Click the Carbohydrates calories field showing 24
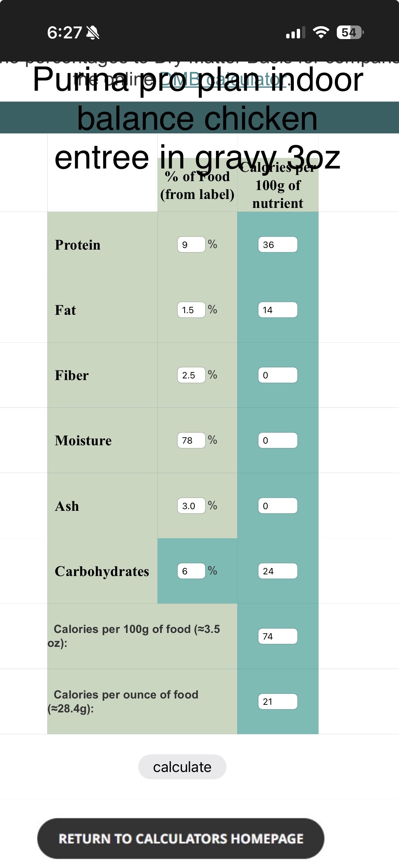Screen dimensions: 399x868 coord(278,571)
